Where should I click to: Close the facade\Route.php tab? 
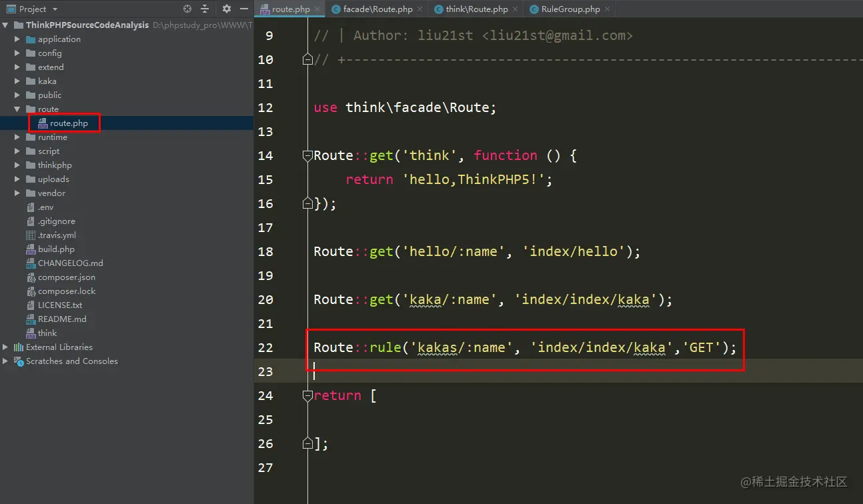point(419,9)
